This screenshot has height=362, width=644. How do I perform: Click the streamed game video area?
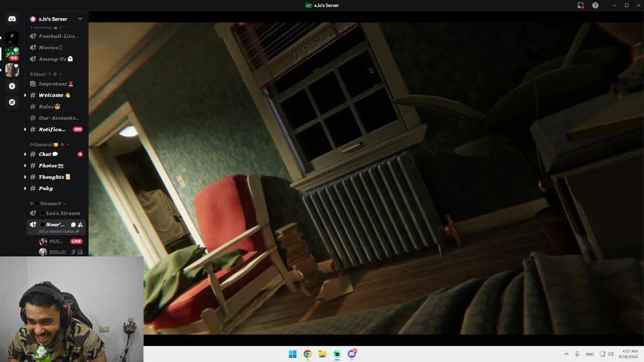pyautogui.click(x=366, y=178)
